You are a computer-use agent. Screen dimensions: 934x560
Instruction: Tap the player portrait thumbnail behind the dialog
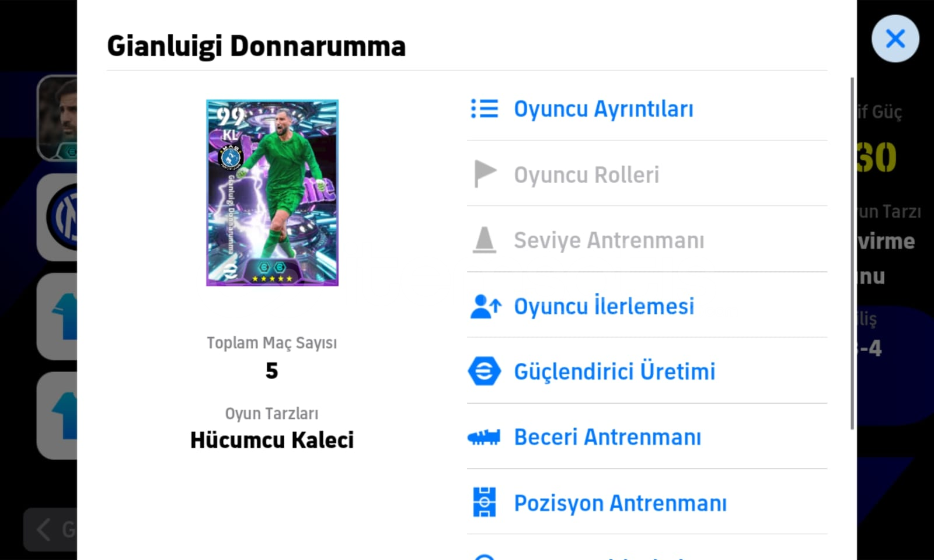(x=58, y=117)
